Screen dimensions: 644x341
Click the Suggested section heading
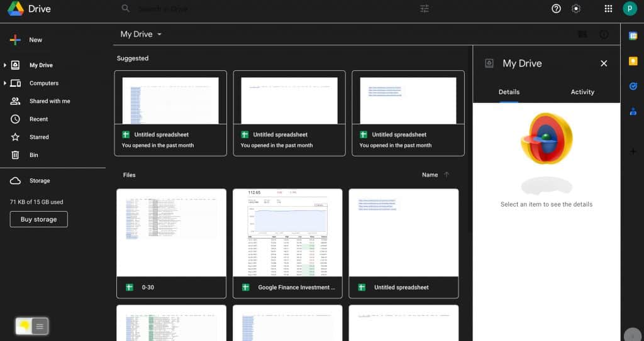click(x=133, y=58)
